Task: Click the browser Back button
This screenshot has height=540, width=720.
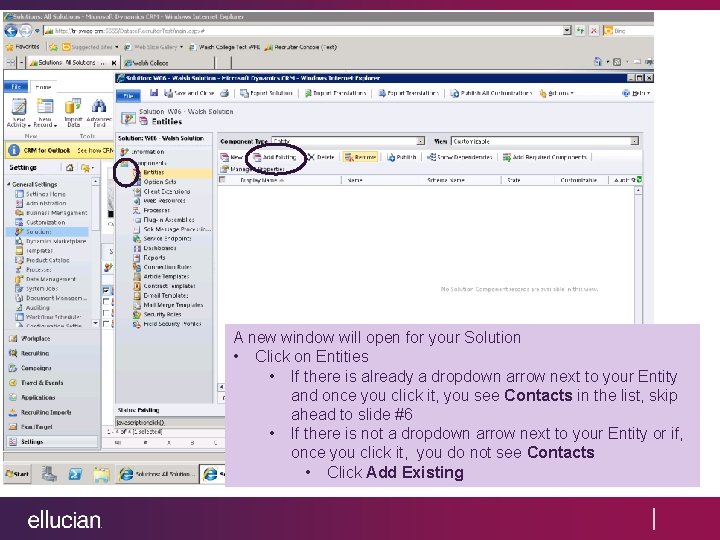Action: (x=11, y=31)
